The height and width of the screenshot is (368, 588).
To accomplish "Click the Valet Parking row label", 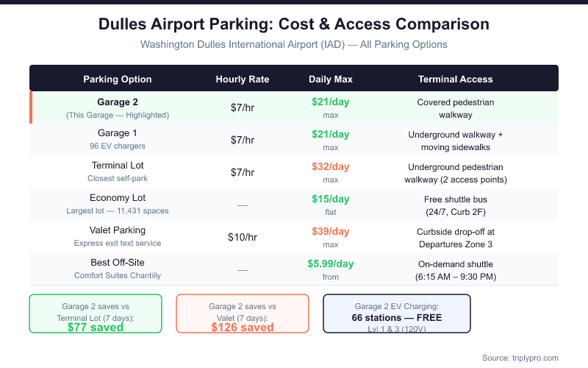I will pyautogui.click(x=118, y=230).
